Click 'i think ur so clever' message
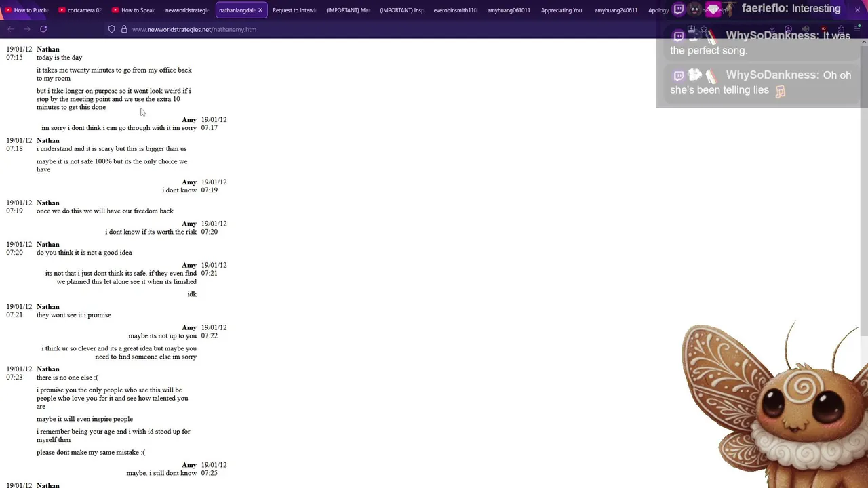The height and width of the screenshot is (488, 868). point(119,352)
